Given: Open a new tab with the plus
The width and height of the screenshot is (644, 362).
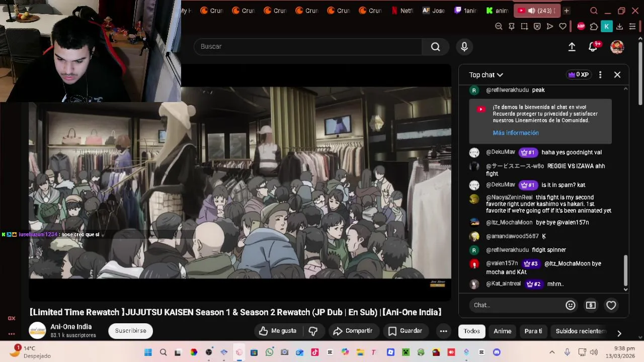Looking at the screenshot, I should point(566,11).
